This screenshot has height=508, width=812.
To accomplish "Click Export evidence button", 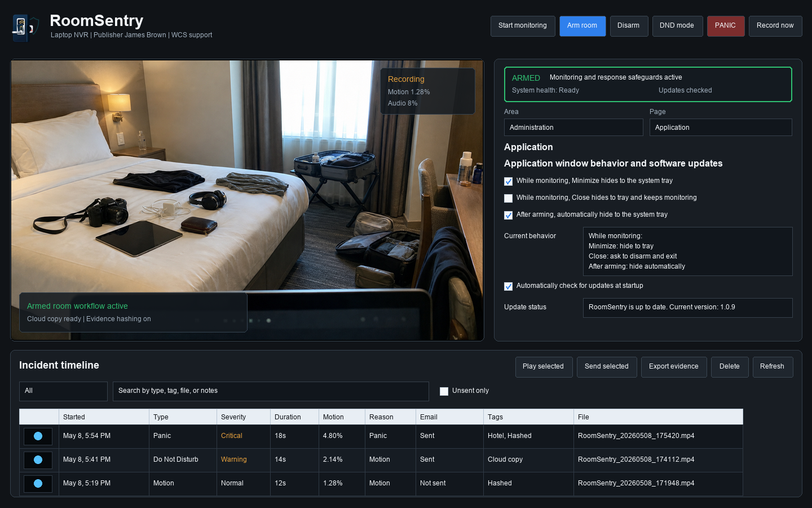I will 674,367.
